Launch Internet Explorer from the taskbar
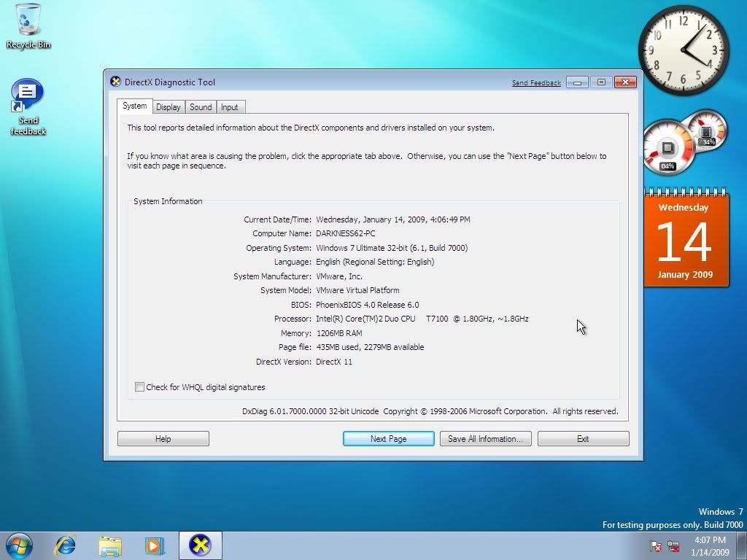 click(65, 545)
